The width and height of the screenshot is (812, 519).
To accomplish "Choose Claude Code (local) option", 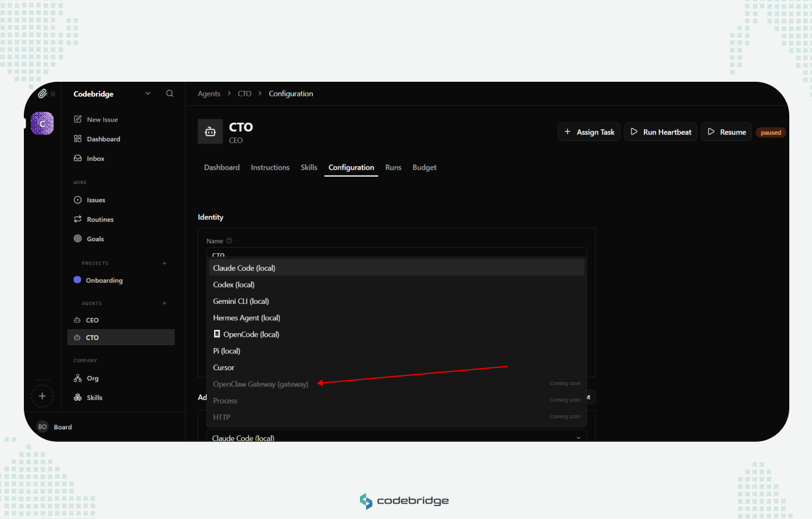I will point(396,268).
